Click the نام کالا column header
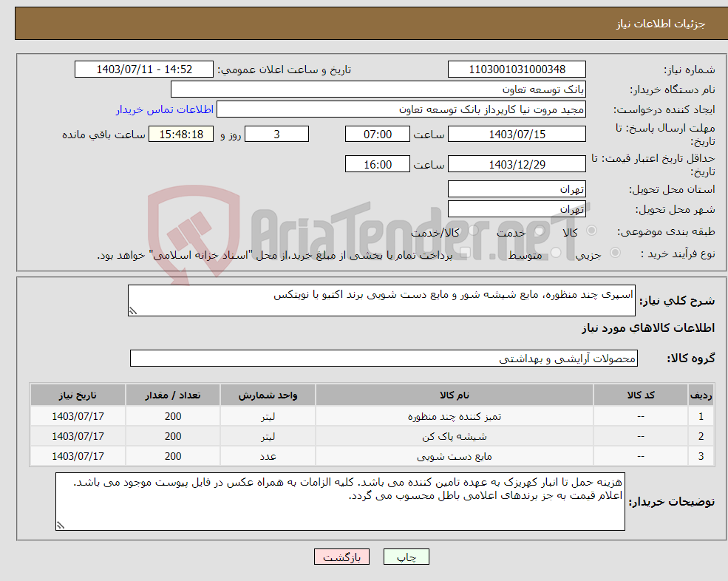The width and height of the screenshot is (728, 581). tap(454, 395)
